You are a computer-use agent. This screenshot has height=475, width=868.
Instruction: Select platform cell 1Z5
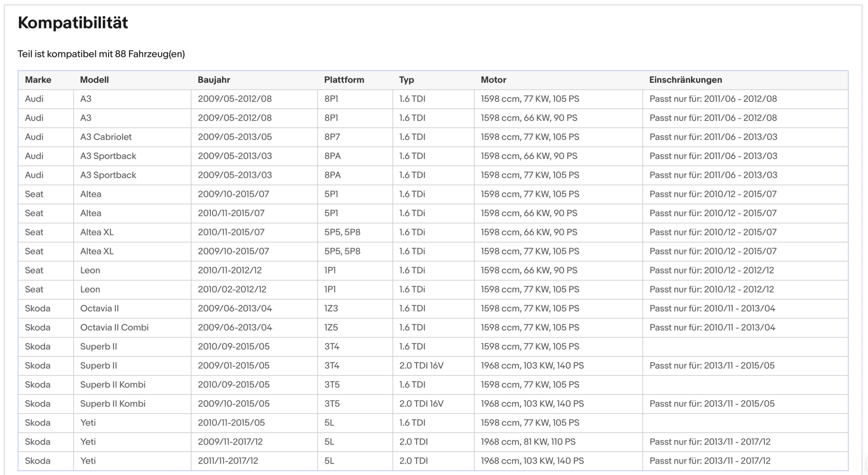click(355, 327)
